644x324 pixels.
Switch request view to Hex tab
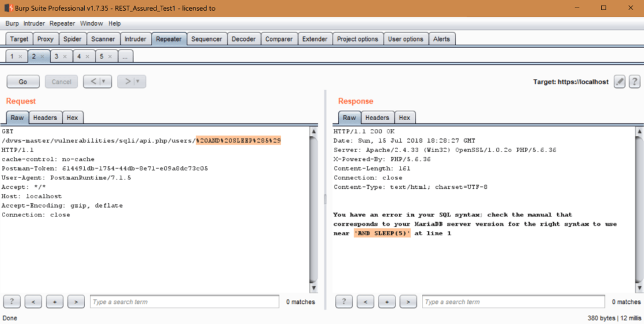72,118
